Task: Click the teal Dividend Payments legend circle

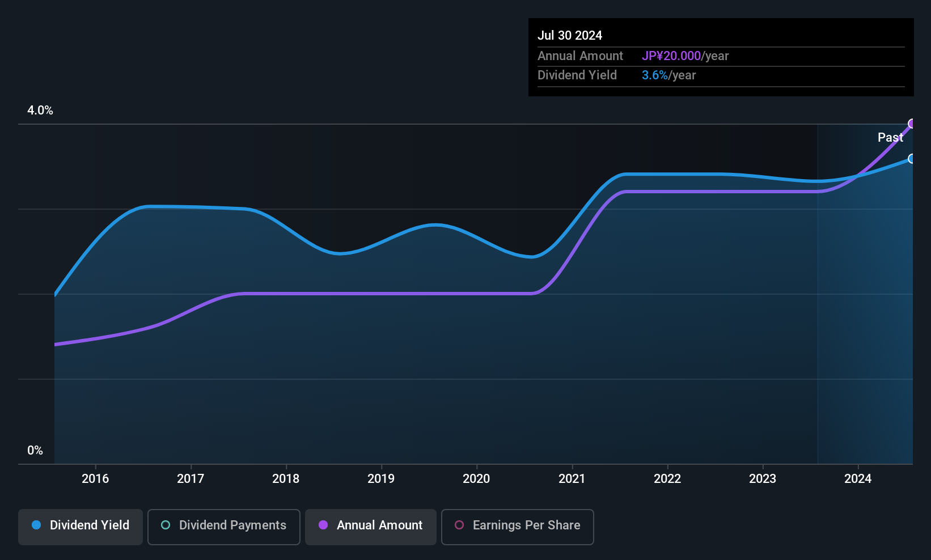Action: (x=166, y=525)
